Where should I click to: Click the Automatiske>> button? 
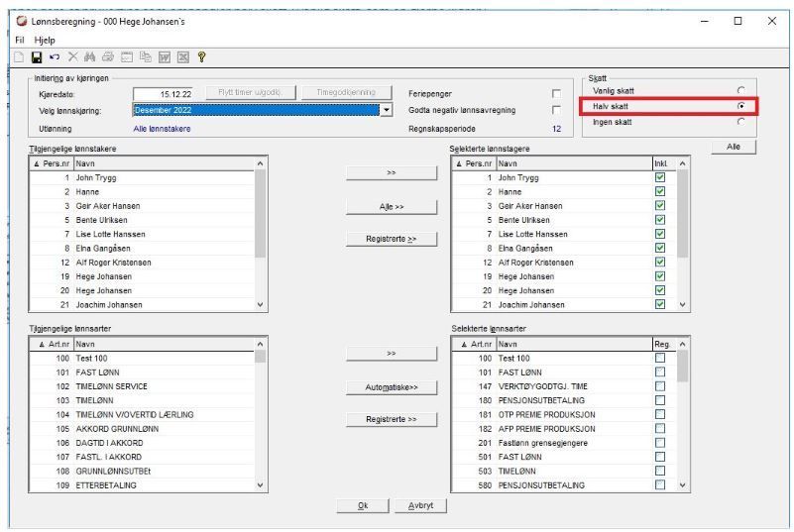click(391, 387)
